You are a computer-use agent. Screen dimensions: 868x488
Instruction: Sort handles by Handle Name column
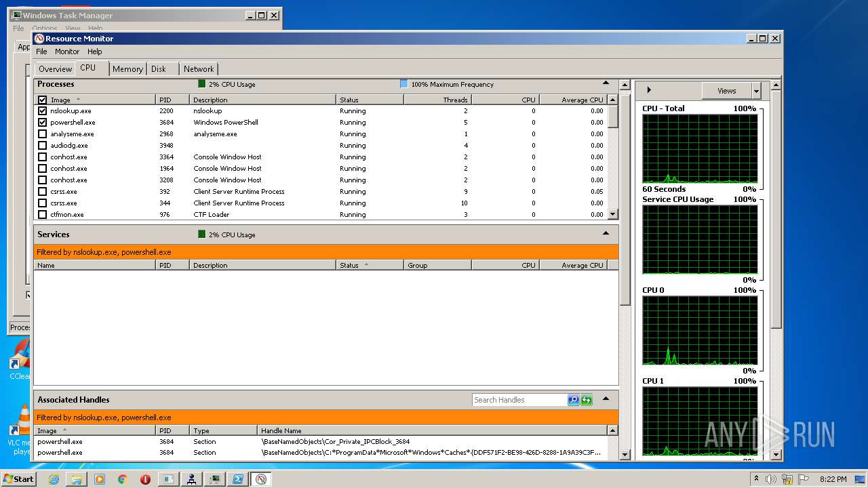(x=433, y=430)
